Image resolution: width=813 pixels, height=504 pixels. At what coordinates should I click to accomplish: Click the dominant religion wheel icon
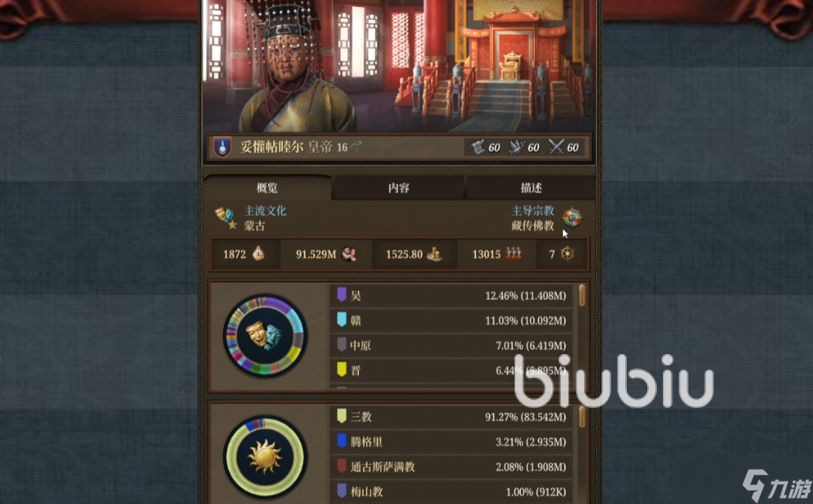coord(572,218)
